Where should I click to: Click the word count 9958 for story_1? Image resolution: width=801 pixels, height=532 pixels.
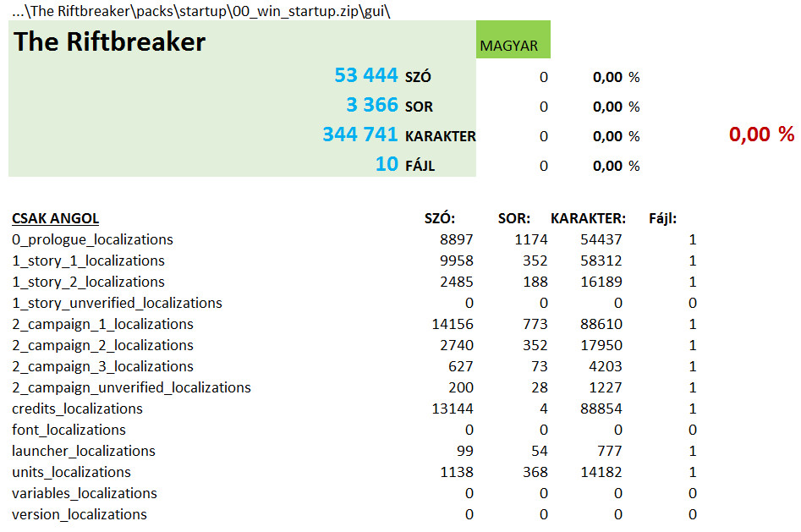pyautogui.click(x=457, y=261)
